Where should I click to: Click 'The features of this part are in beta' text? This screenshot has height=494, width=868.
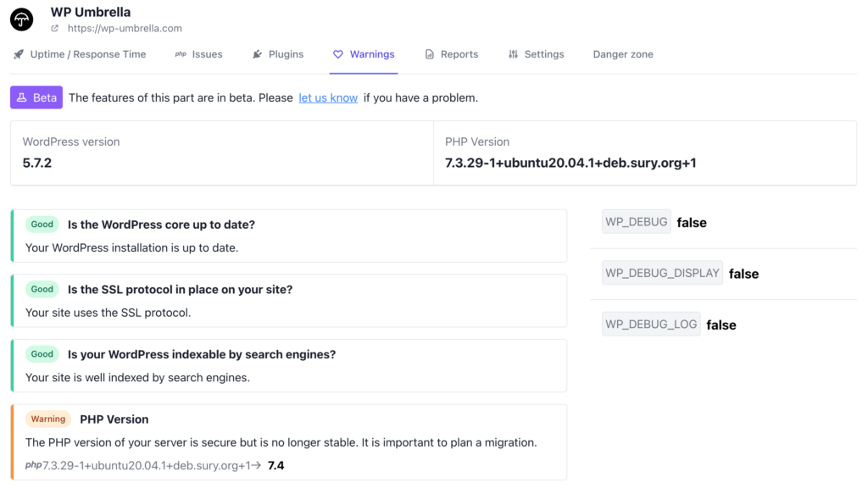pyautogui.click(x=181, y=98)
